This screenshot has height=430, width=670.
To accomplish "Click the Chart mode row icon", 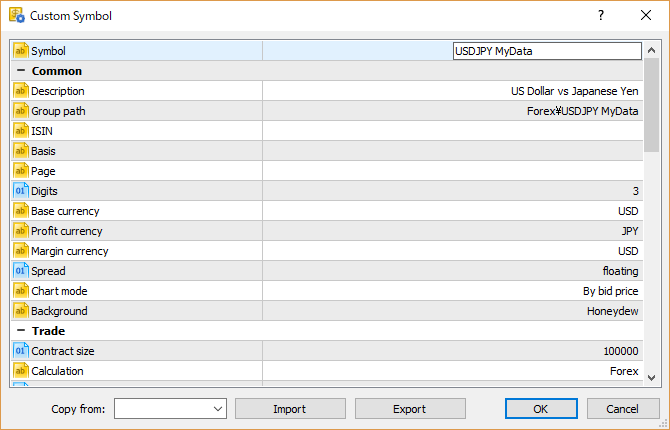I will pos(21,291).
